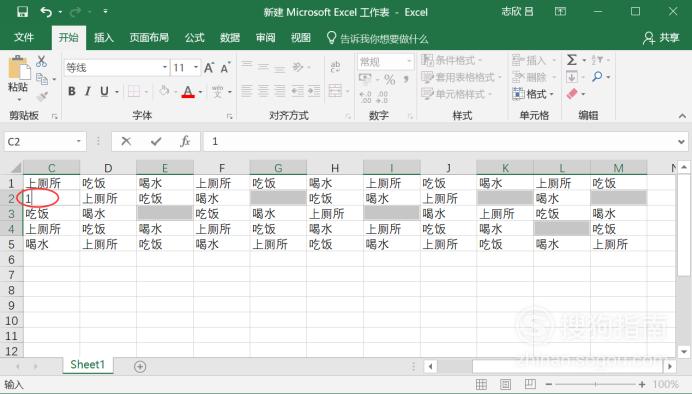Click the Merge and Center icon
Viewport: 692px width, 394px height.
tap(335, 91)
